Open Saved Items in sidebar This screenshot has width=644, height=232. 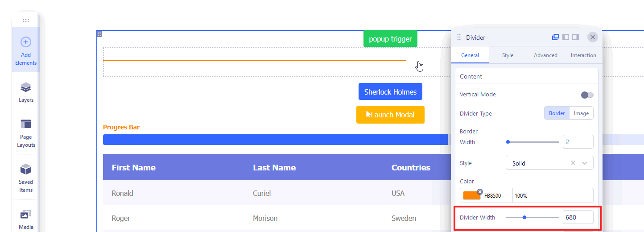[26, 177]
